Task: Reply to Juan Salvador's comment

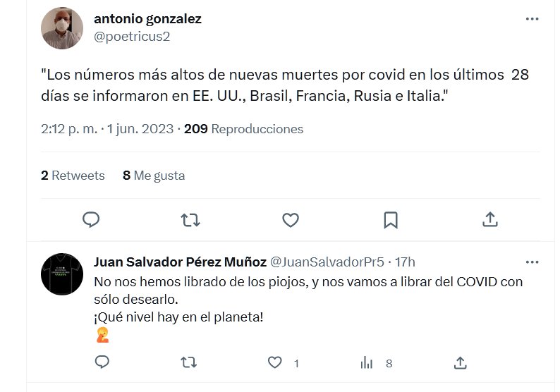Action: point(102,362)
